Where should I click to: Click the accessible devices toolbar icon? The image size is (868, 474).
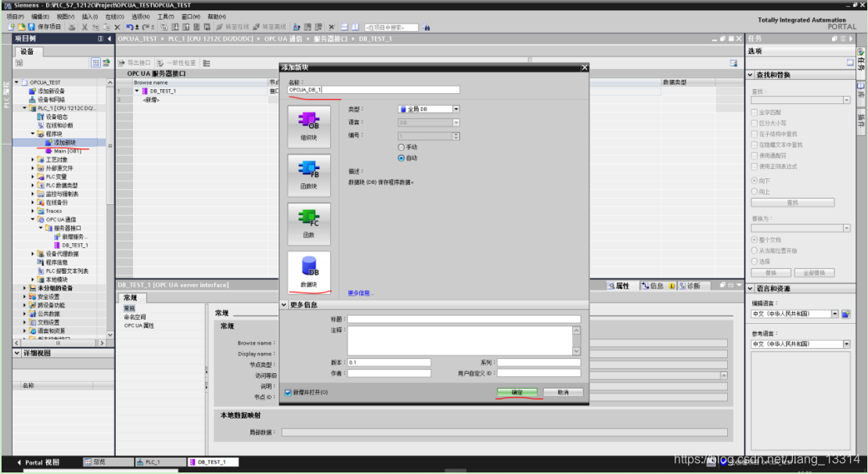pos(297,27)
